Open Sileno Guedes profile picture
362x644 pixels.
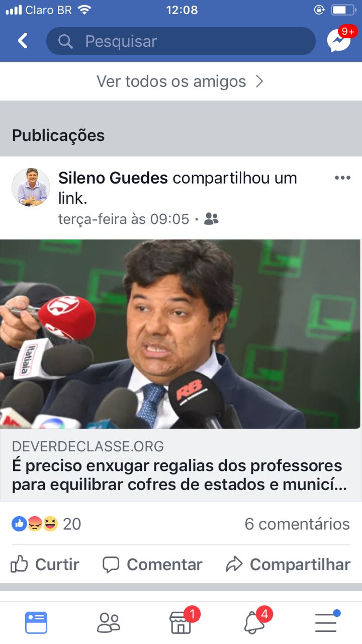coord(31,187)
